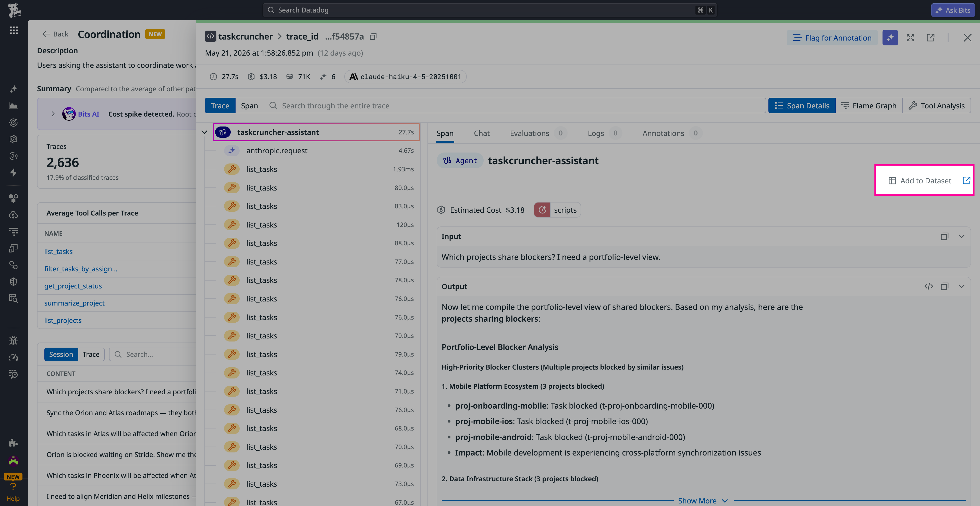Copy the trace_id with the copy icon
The height and width of the screenshot is (506, 980).
click(x=373, y=36)
